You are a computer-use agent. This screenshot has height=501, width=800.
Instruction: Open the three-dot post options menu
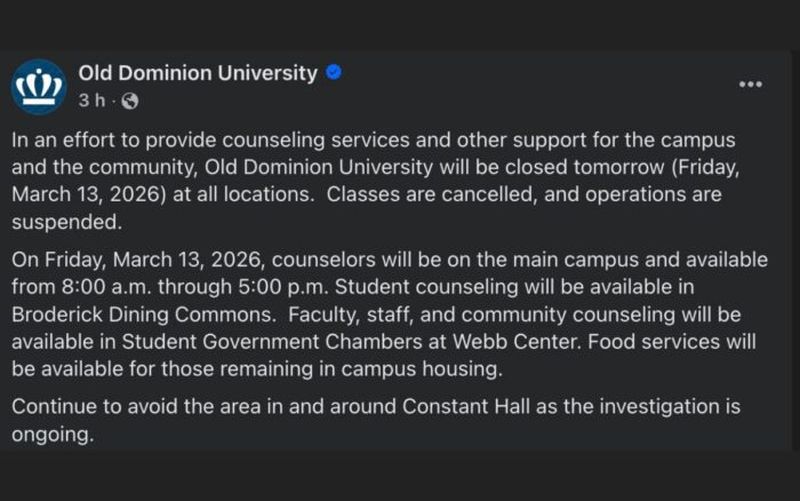[x=750, y=84]
